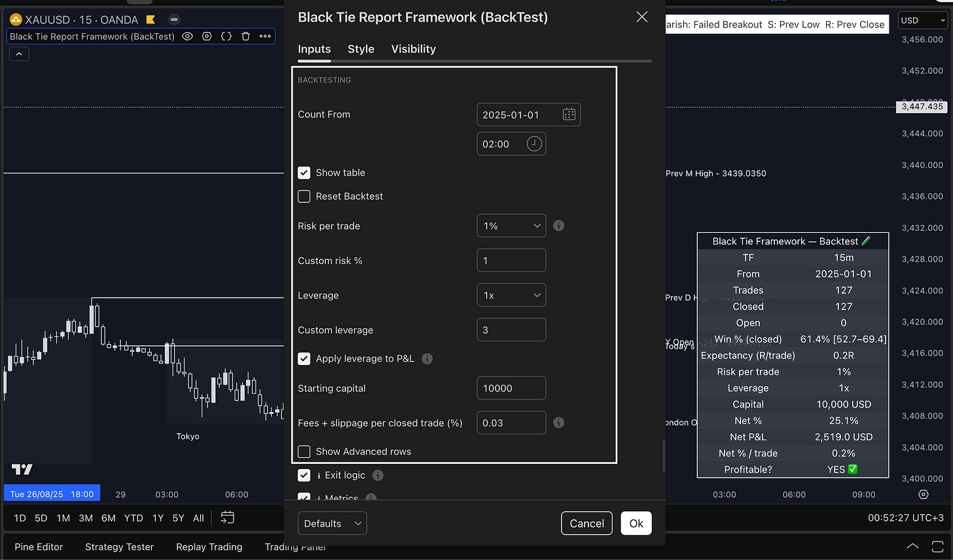Image resolution: width=953 pixels, height=560 pixels.
Task: Close the Black Tie Report settings dialog
Action: point(642,17)
